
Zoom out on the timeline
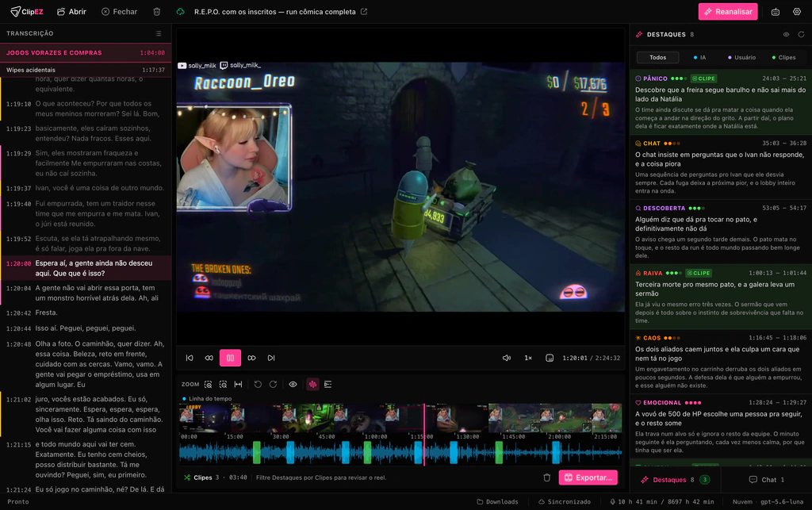pyautogui.click(x=223, y=384)
